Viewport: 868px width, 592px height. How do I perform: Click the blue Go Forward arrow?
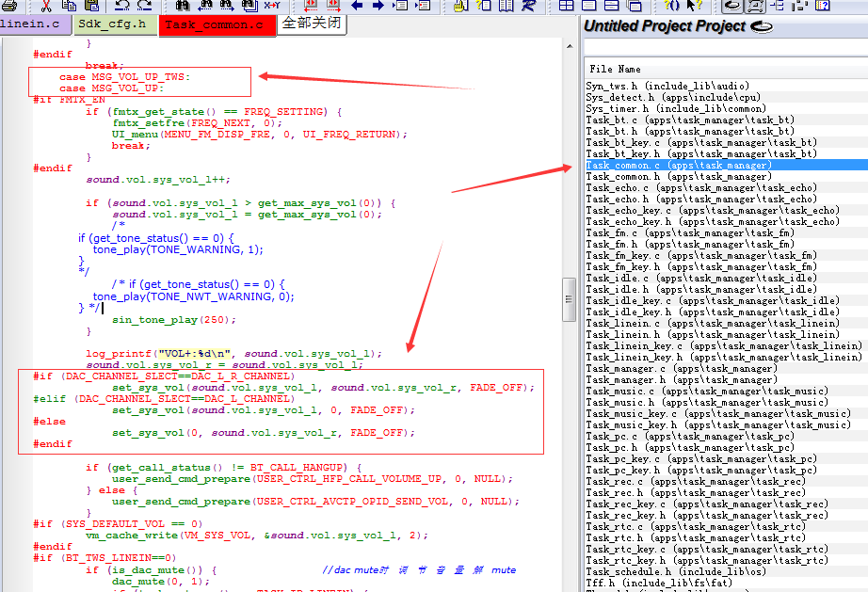tap(378, 6)
